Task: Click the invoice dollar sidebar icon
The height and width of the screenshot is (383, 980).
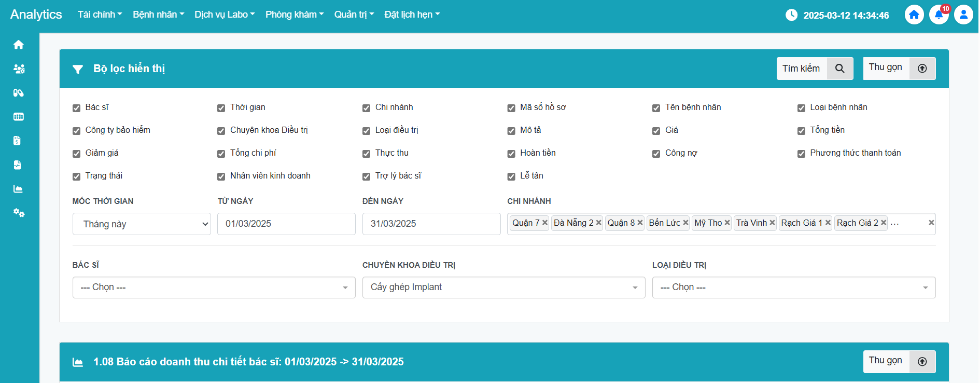Action: tap(18, 141)
